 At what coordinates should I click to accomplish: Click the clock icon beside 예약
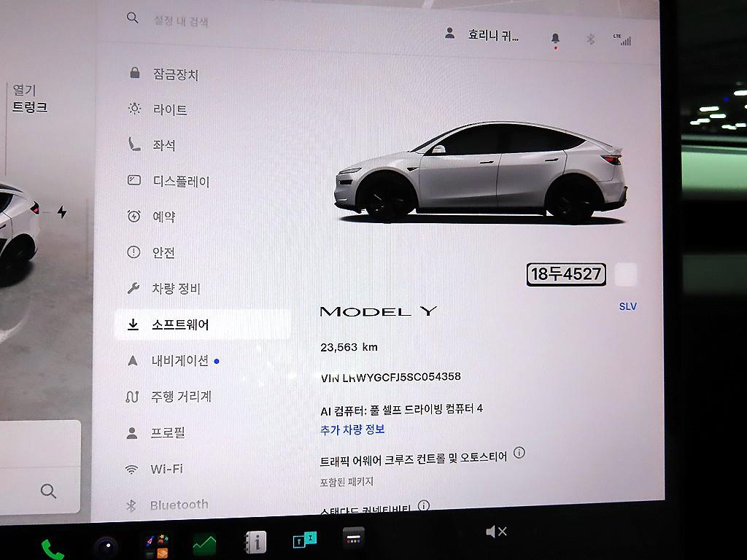tap(134, 216)
